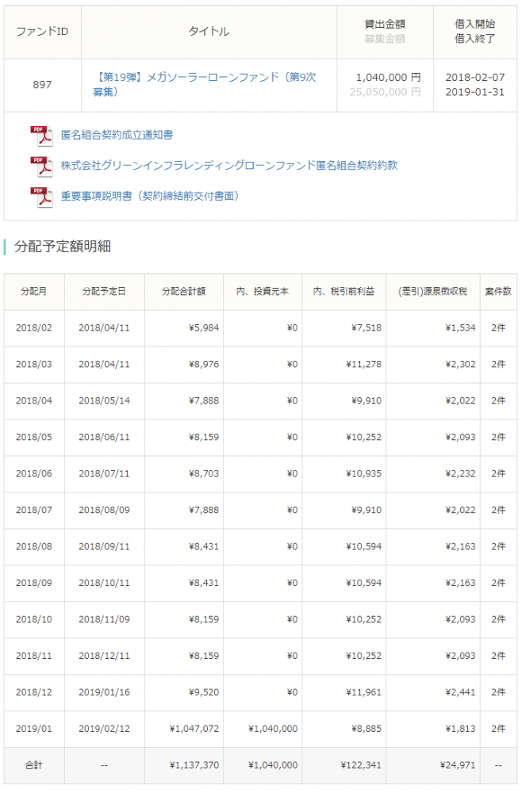Open the グリーンインフラレンディング匿名組合契約約款 link
The width and height of the screenshot is (522, 812).
coord(228,166)
